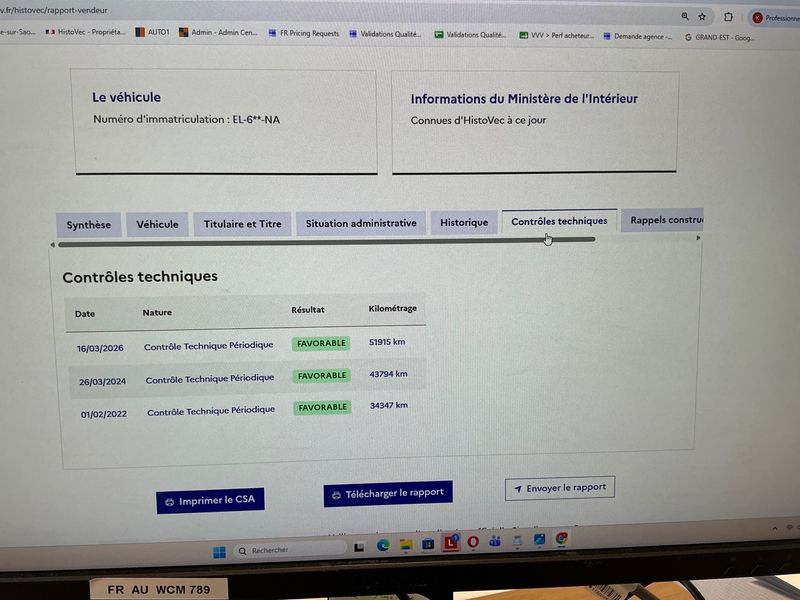Open the red L app in the taskbar
Image resolution: width=800 pixels, height=600 pixels.
(451, 543)
